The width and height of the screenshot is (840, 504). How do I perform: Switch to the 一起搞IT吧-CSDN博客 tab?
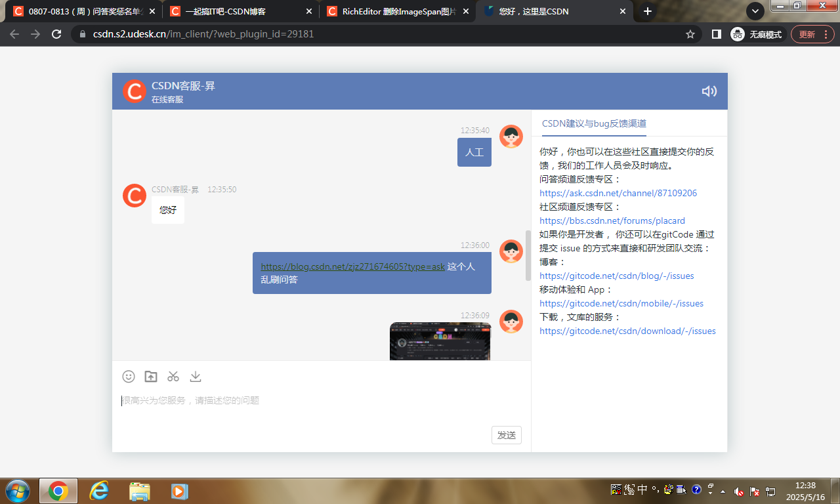coord(240,11)
